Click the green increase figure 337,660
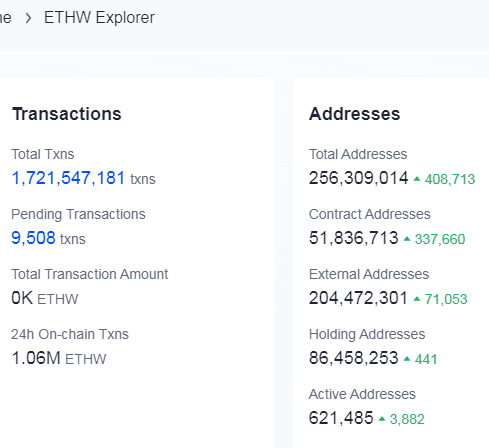This screenshot has width=489, height=448. click(x=440, y=239)
